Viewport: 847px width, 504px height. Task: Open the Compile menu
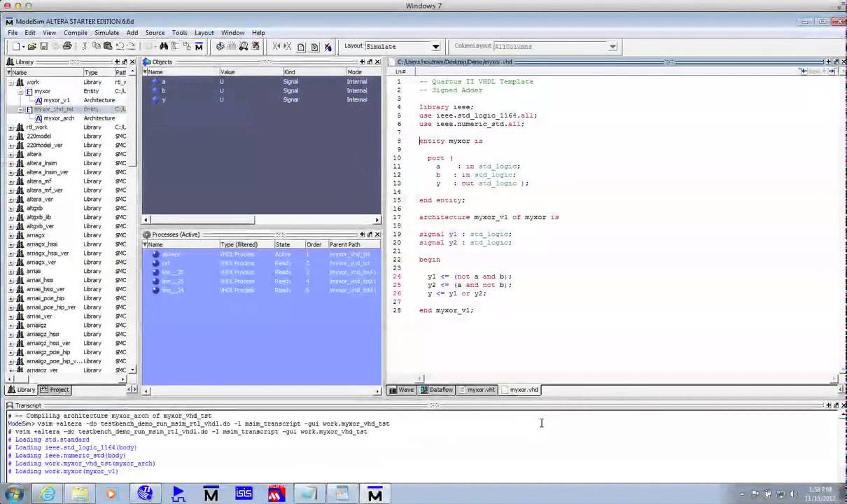(76, 33)
